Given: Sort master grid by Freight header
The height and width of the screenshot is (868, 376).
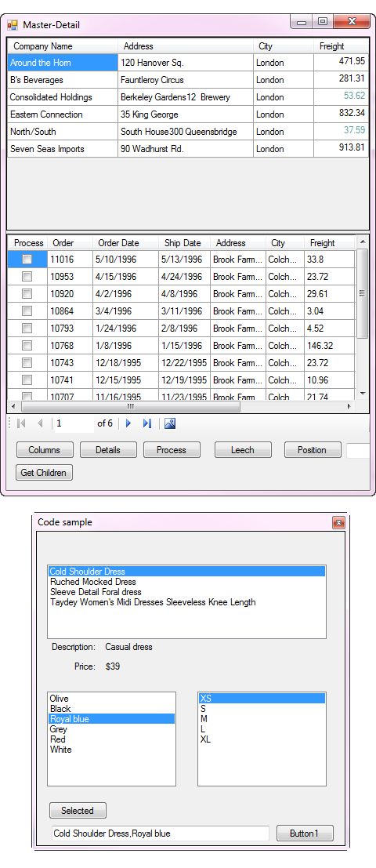Looking at the screenshot, I should [341, 46].
